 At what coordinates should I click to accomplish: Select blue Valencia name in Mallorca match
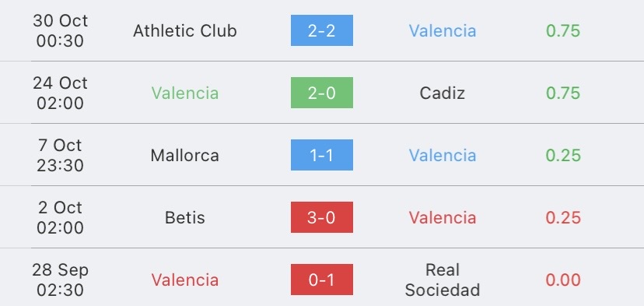tap(443, 156)
